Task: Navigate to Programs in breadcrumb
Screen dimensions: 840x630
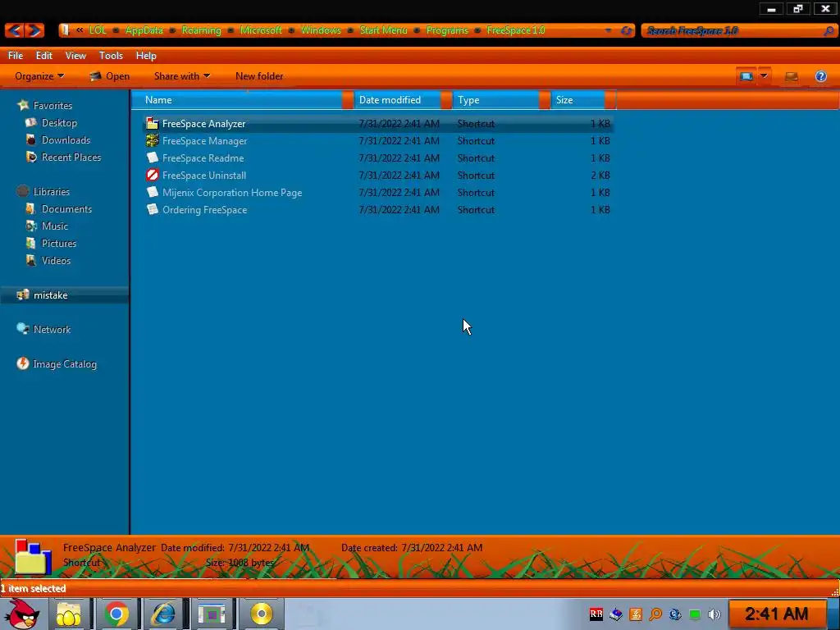Action: (x=447, y=30)
